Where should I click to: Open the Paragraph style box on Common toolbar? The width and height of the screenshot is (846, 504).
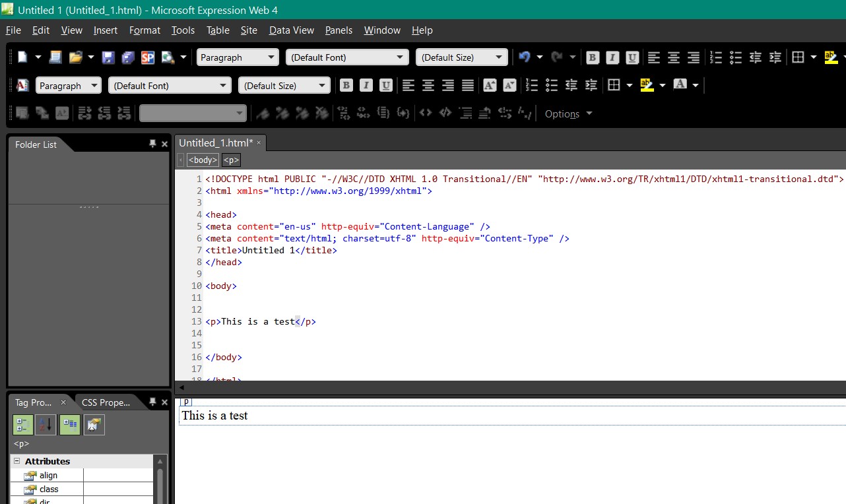pyautogui.click(x=238, y=57)
